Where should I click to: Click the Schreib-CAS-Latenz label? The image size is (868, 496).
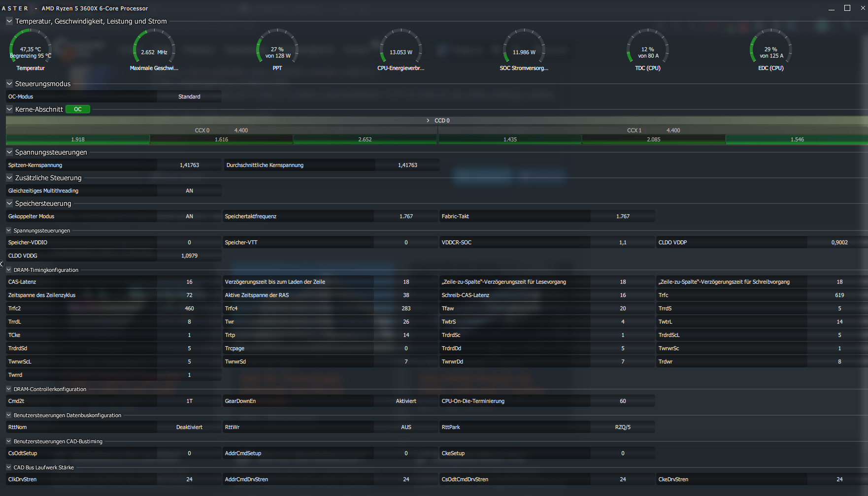click(466, 295)
